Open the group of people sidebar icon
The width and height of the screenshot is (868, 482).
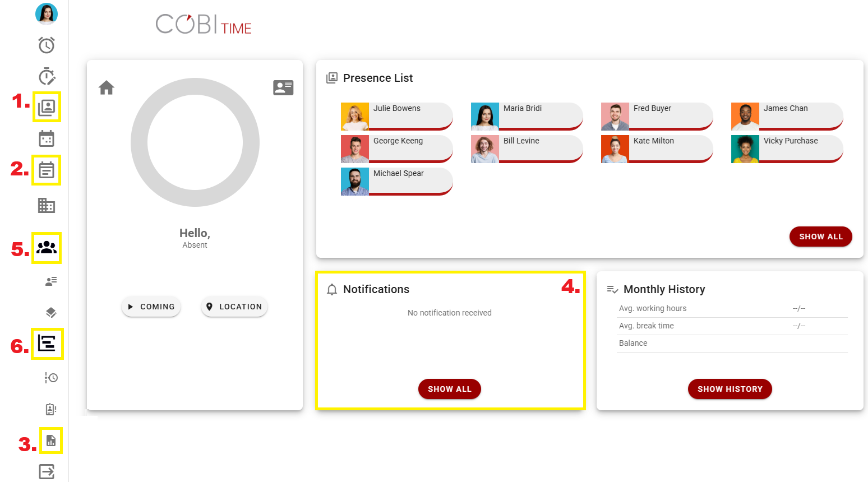(x=47, y=247)
